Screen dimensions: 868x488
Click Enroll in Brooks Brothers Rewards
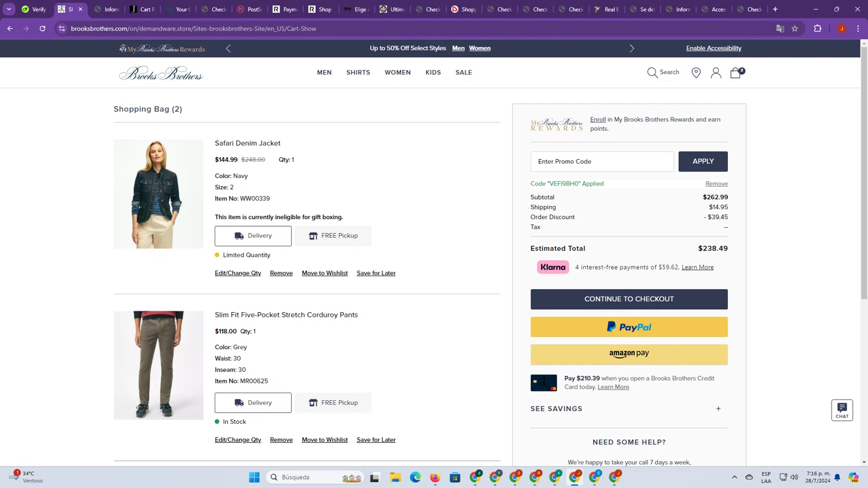598,120
